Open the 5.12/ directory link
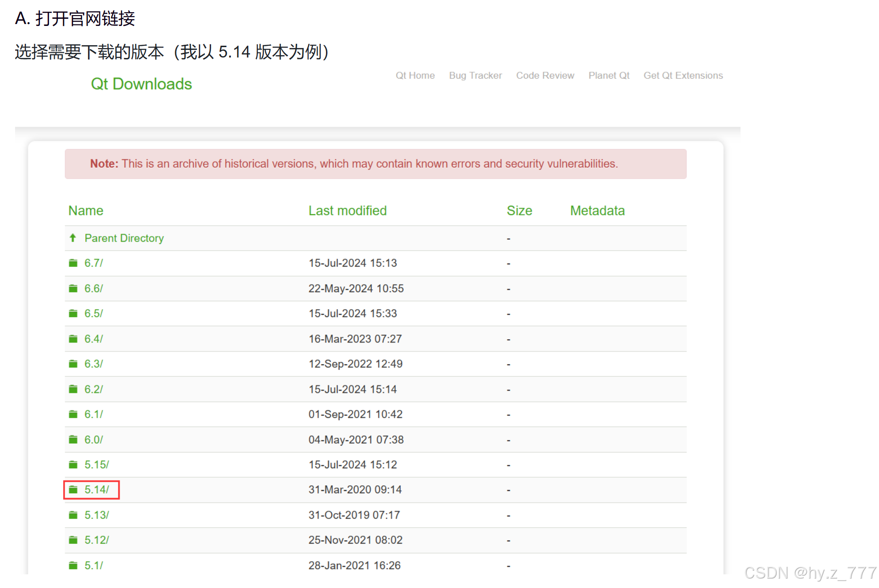This screenshot has width=879, height=588. (97, 540)
